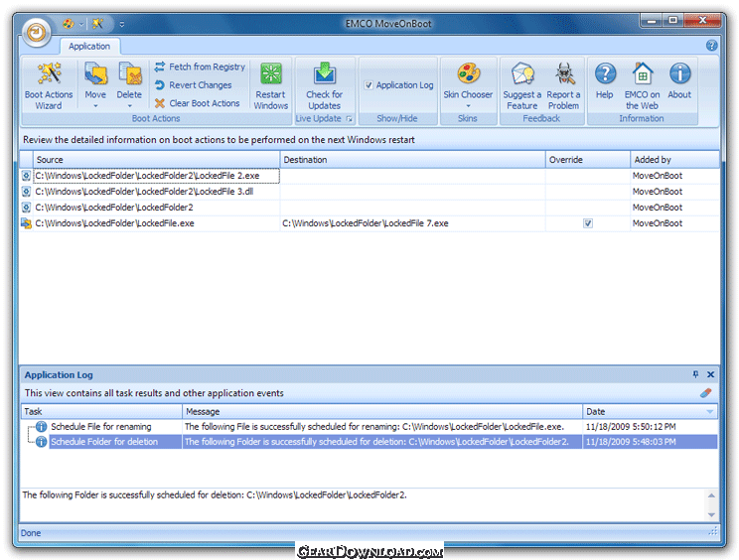Click the window resize grip in status bar
The width and height of the screenshot is (739, 560).
(713, 532)
